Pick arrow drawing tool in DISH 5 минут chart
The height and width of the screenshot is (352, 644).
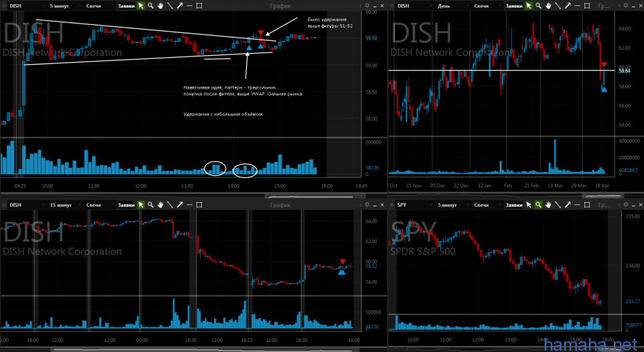(180, 6)
